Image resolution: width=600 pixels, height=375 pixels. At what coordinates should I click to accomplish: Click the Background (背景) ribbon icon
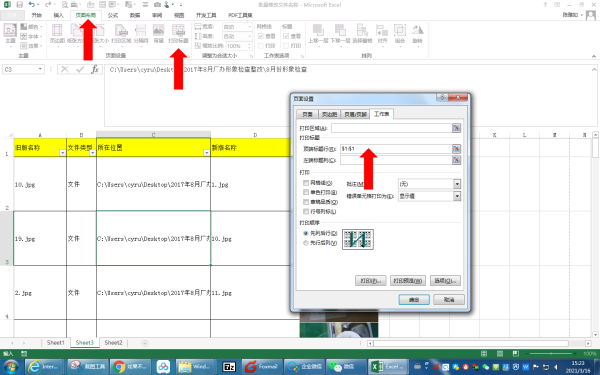tap(158, 34)
